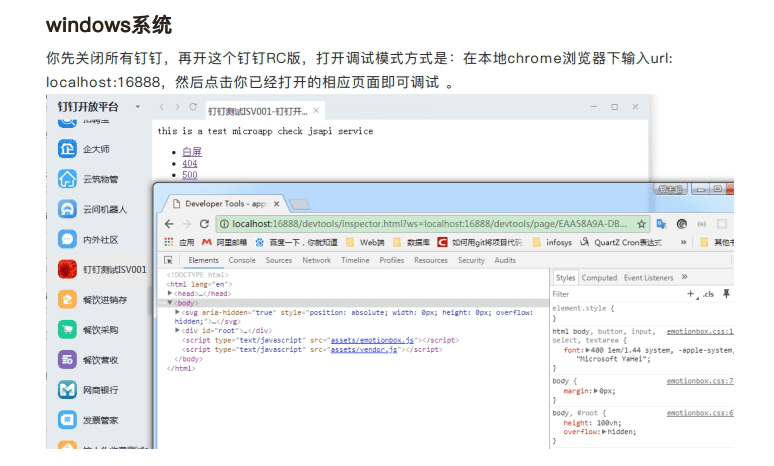Expand the div id="root" node
This screenshot has height=466, width=774.
coord(177,330)
